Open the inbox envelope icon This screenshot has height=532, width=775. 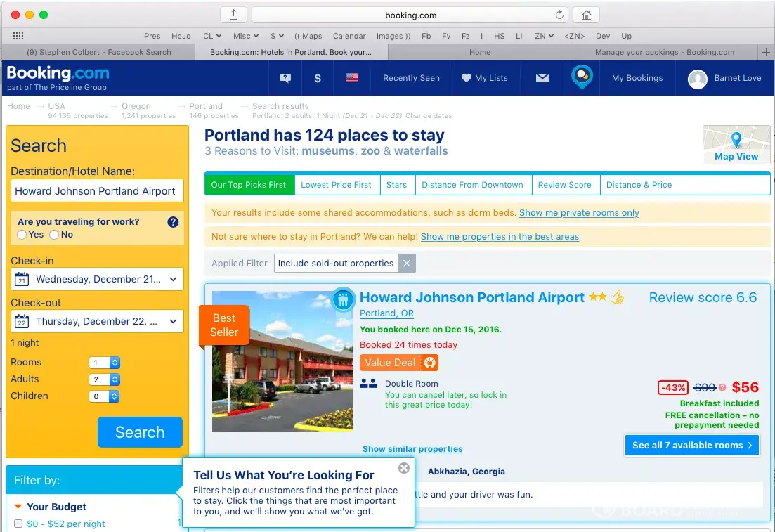tap(542, 77)
